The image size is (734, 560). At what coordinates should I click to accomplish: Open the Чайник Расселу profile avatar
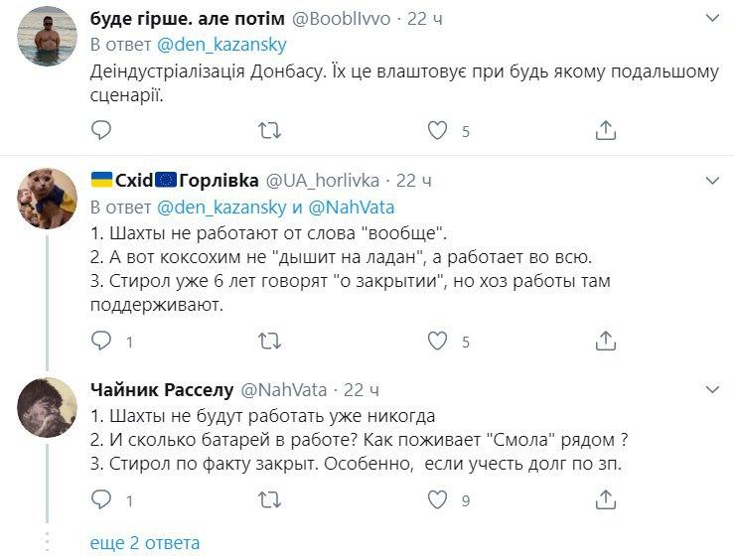point(47,407)
